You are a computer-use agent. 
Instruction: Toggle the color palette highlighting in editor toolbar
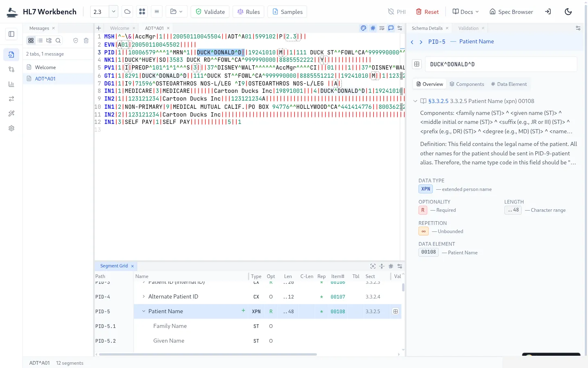tap(363, 28)
